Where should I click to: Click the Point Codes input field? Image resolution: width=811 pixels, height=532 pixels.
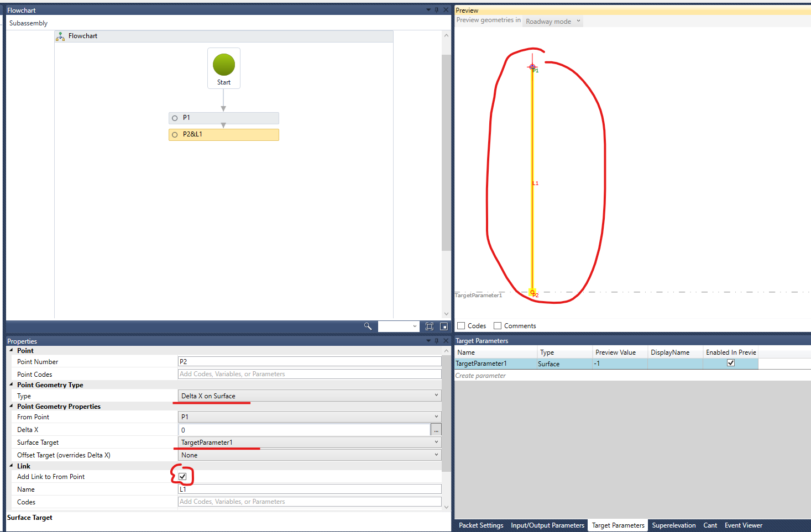(x=310, y=374)
